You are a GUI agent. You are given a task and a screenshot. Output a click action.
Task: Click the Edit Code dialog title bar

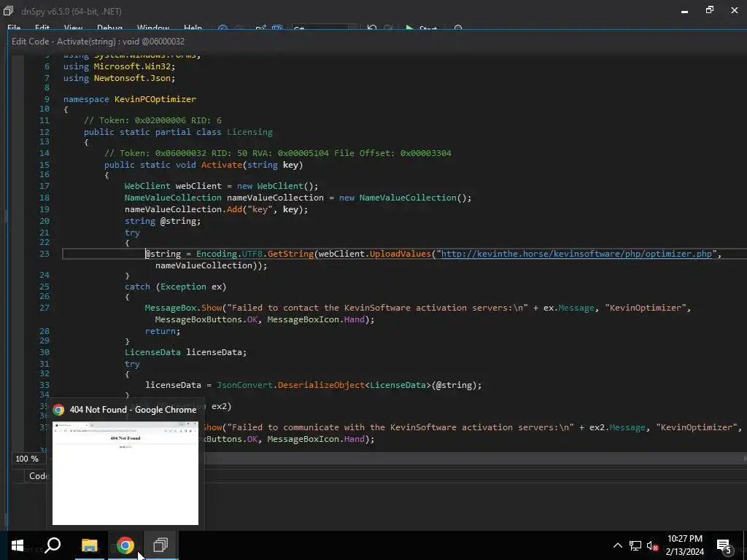pos(376,42)
